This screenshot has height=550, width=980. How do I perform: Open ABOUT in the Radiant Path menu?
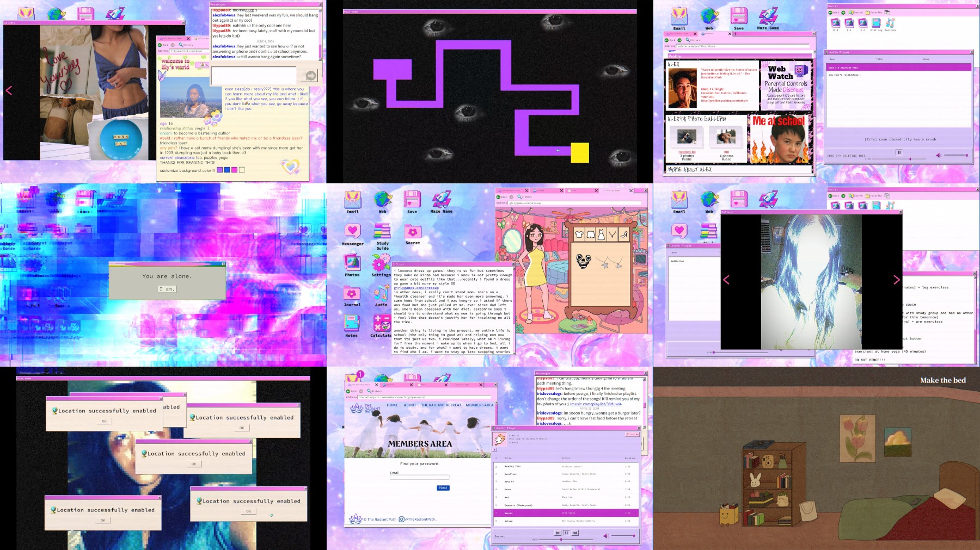pyautogui.click(x=410, y=405)
